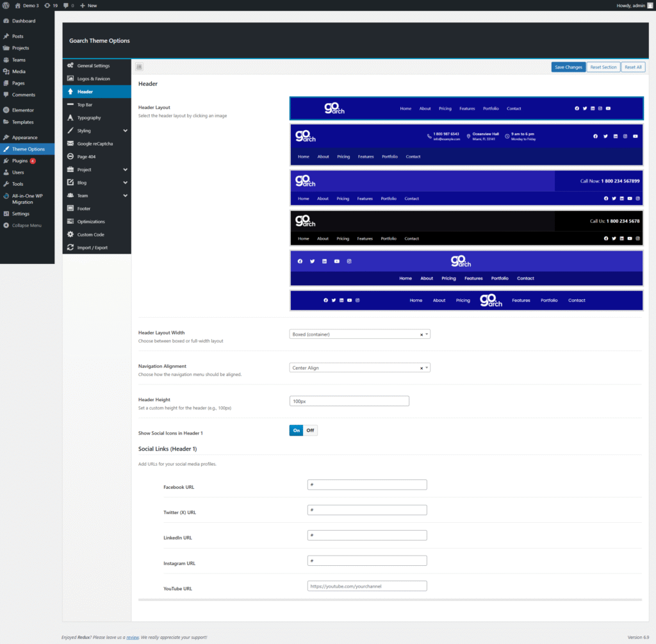Image resolution: width=656 pixels, height=644 pixels.
Task: Select the first single-row header layout
Action: point(466,108)
